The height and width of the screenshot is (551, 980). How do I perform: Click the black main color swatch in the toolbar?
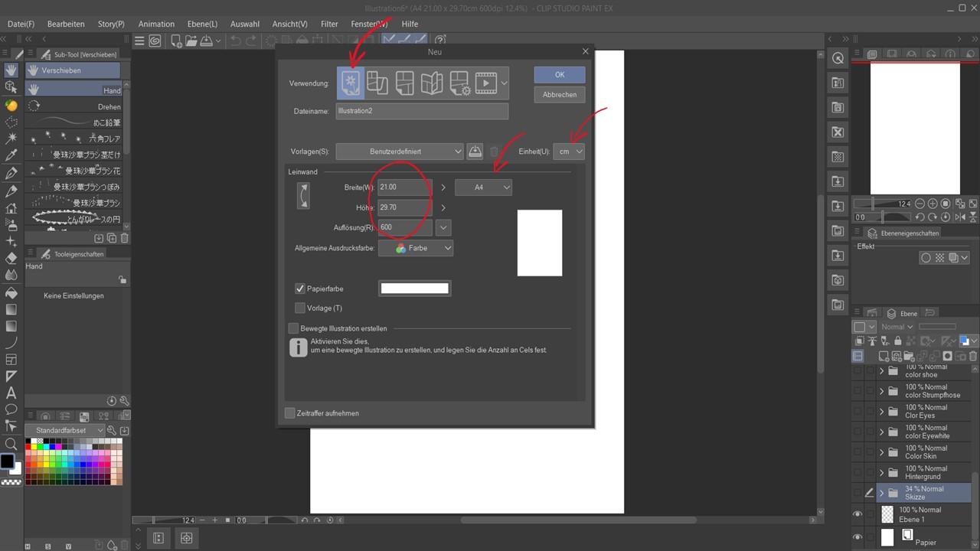tap(7, 461)
